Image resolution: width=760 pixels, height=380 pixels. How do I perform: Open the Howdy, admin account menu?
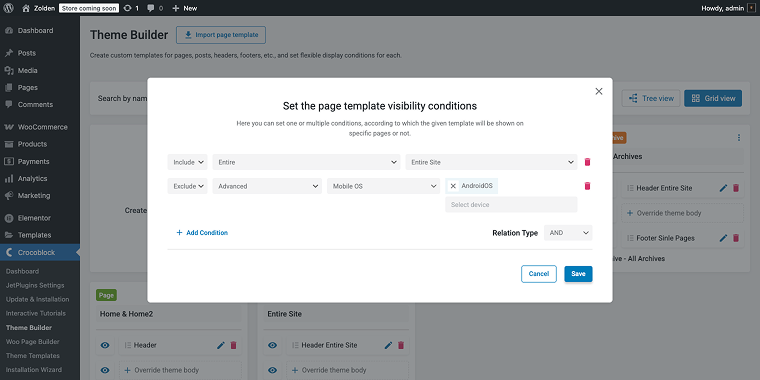click(x=728, y=8)
